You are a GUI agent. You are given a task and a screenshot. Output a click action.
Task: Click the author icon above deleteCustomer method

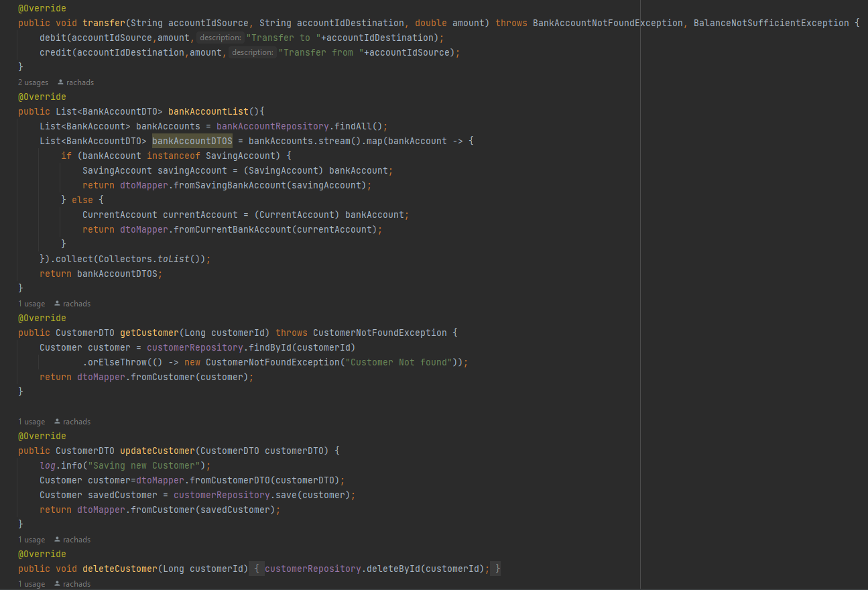click(x=57, y=539)
